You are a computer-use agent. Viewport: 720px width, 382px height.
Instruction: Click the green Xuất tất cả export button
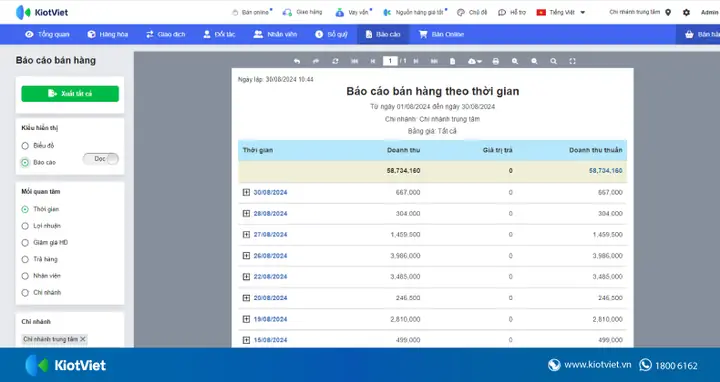pos(70,94)
